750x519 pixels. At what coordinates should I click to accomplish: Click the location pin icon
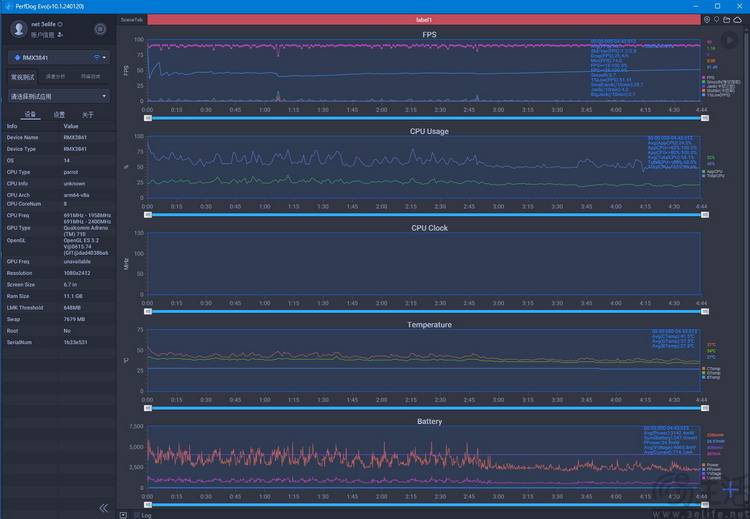717,20
